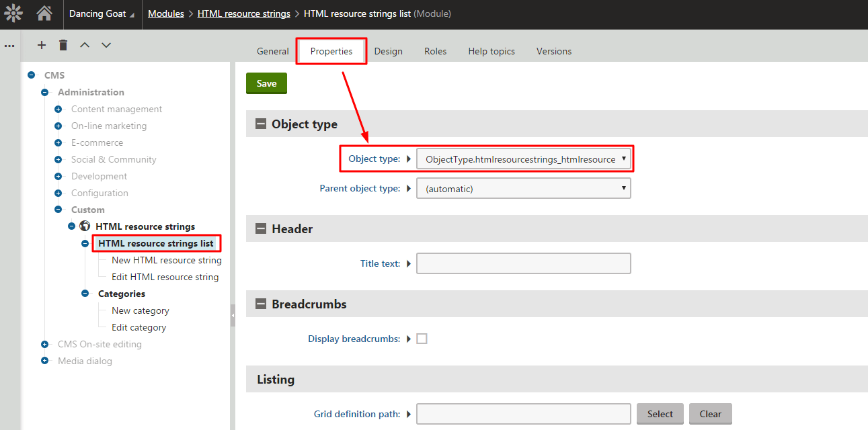The height and width of the screenshot is (430, 868).
Task: Click the home dashboard icon
Action: click(44, 13)
